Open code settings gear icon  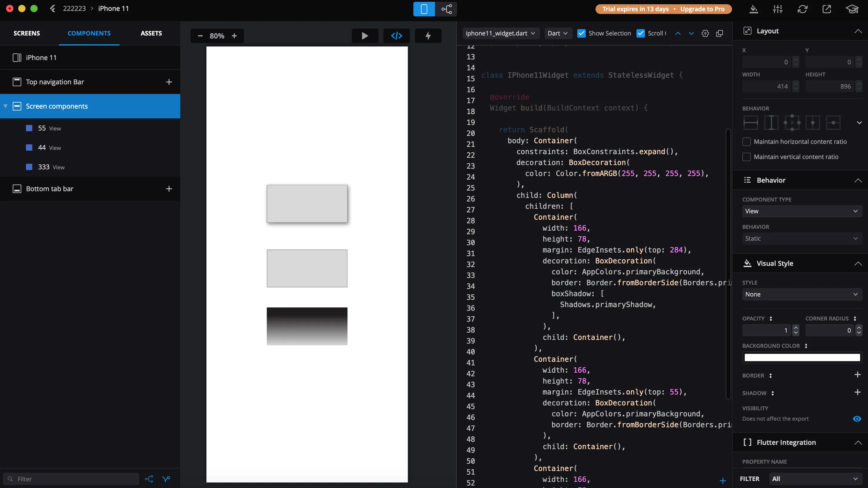point(705,33)
